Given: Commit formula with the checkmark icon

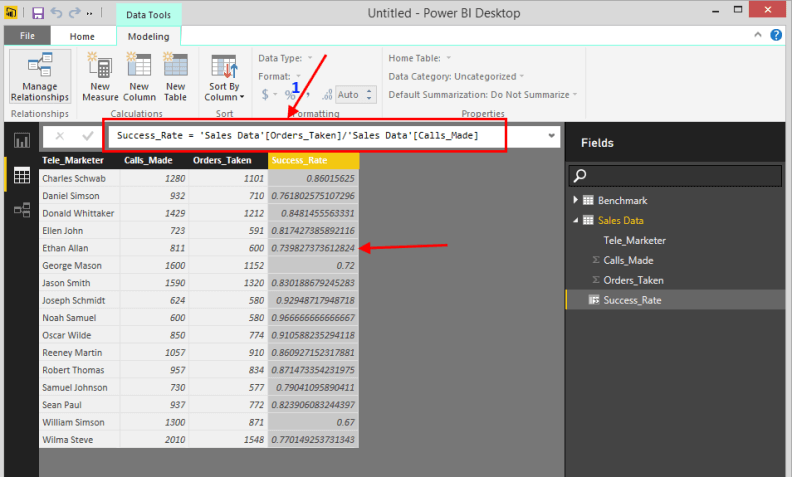Looking at the screenshot, I should point(88,136).
